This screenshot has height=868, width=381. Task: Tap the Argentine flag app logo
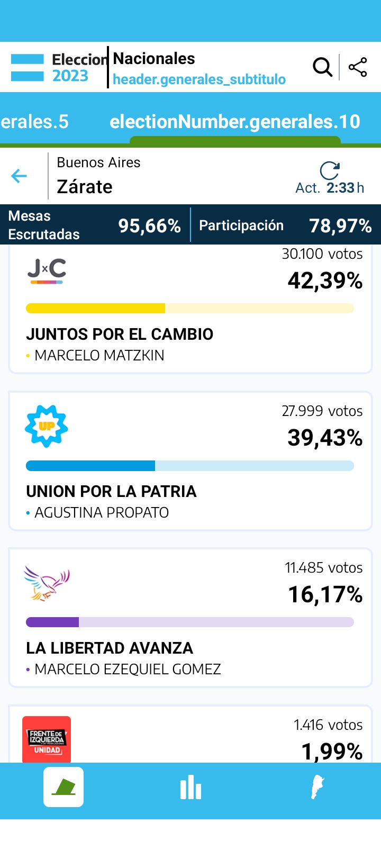28,68
